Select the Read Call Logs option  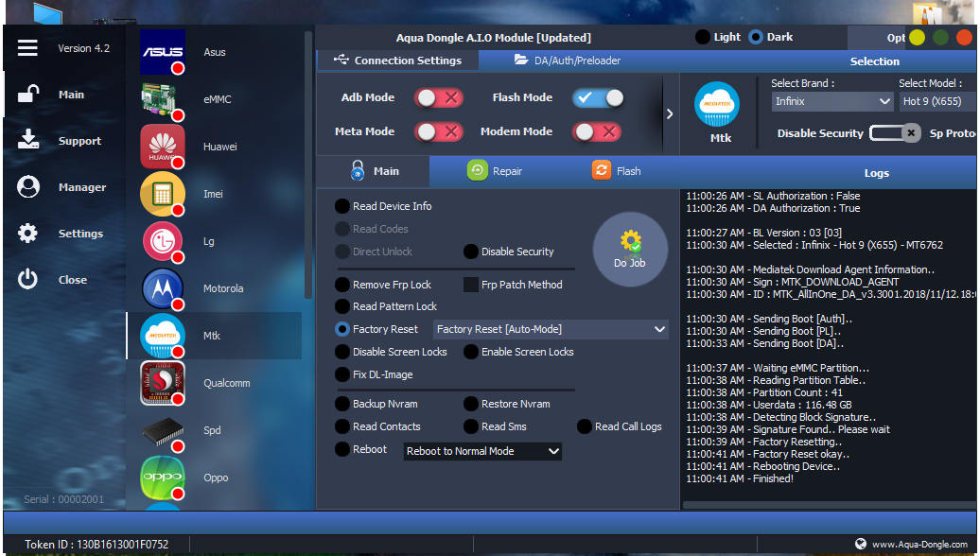[620, 426]
